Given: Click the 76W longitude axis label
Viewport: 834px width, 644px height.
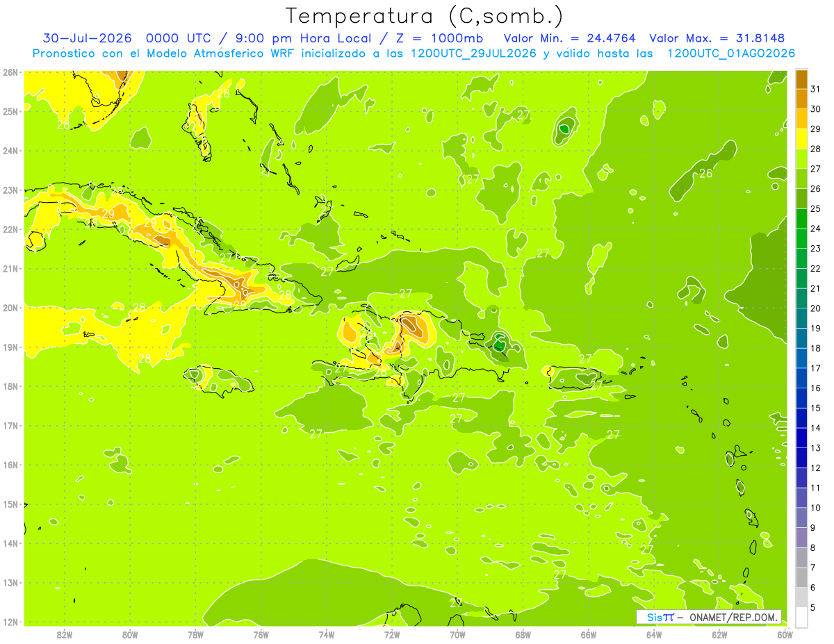Looking at the screenshot, I should (261, 634).
